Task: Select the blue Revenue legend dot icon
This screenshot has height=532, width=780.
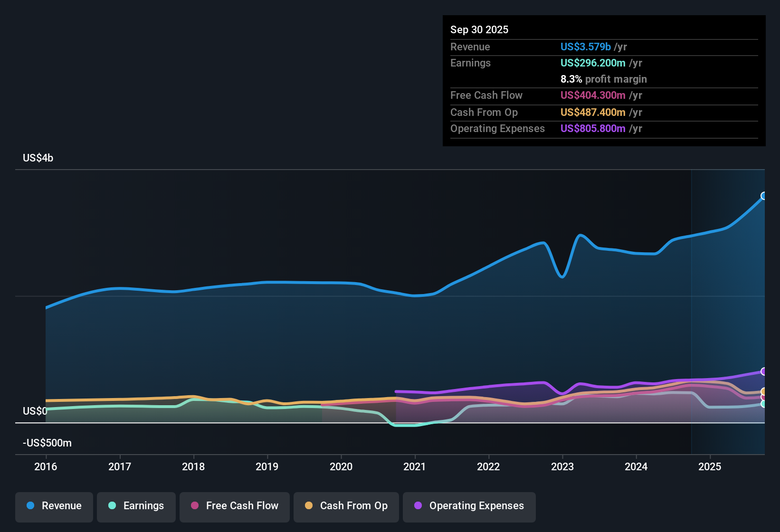Action: [x=29, y=506]
